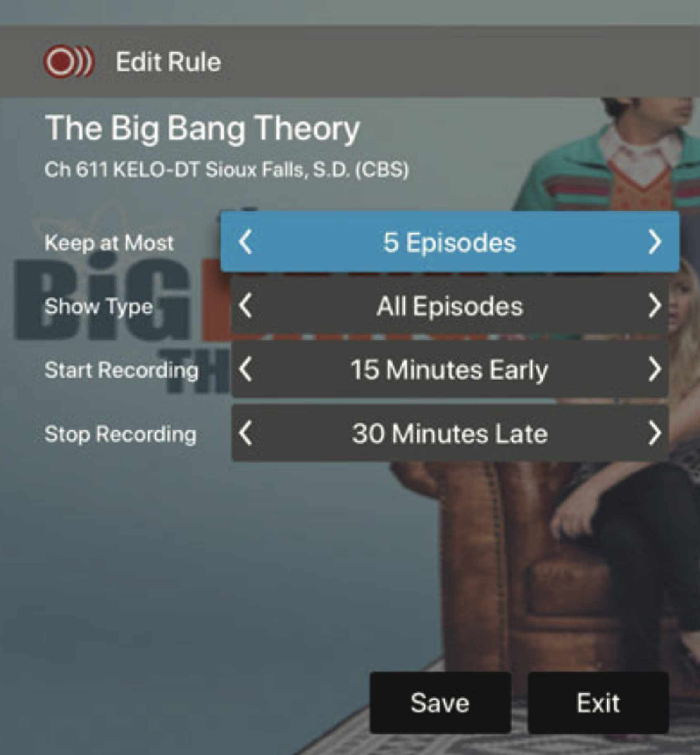
Task: Increase Keep at Most with right arrow
Action: click(x=655, y=242)
